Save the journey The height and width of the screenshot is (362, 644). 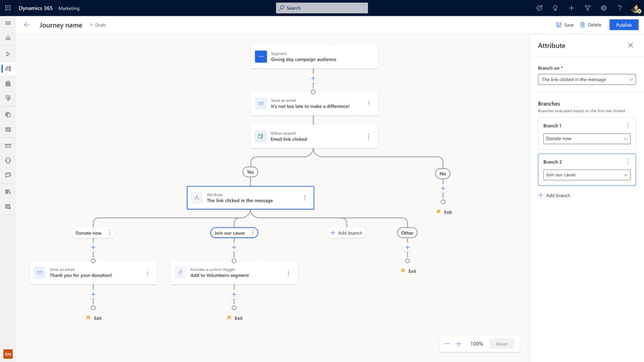[565, 25]
